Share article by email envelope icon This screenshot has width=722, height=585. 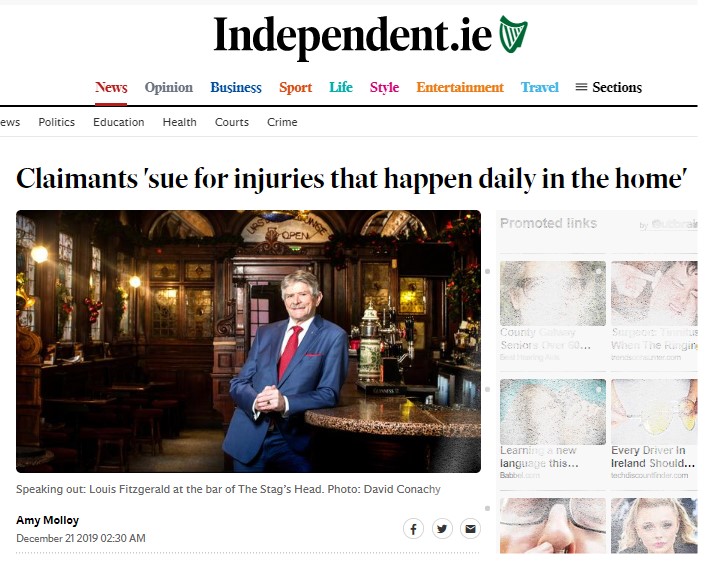pos(470,528)
